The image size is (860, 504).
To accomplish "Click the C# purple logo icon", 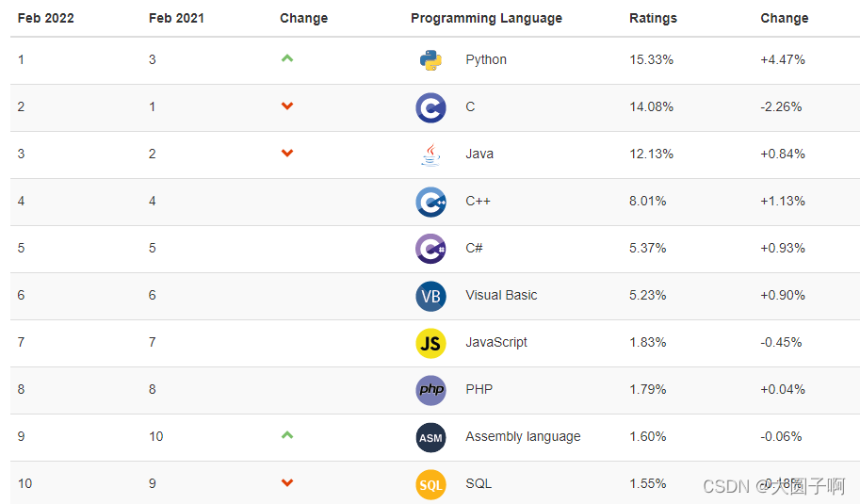I will pyautogui.click(x=430, y=249).
